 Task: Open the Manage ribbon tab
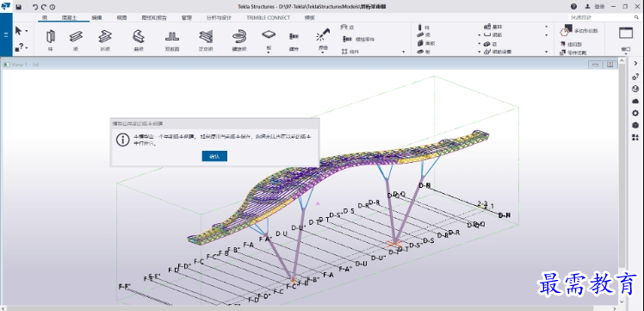[187, 18]
